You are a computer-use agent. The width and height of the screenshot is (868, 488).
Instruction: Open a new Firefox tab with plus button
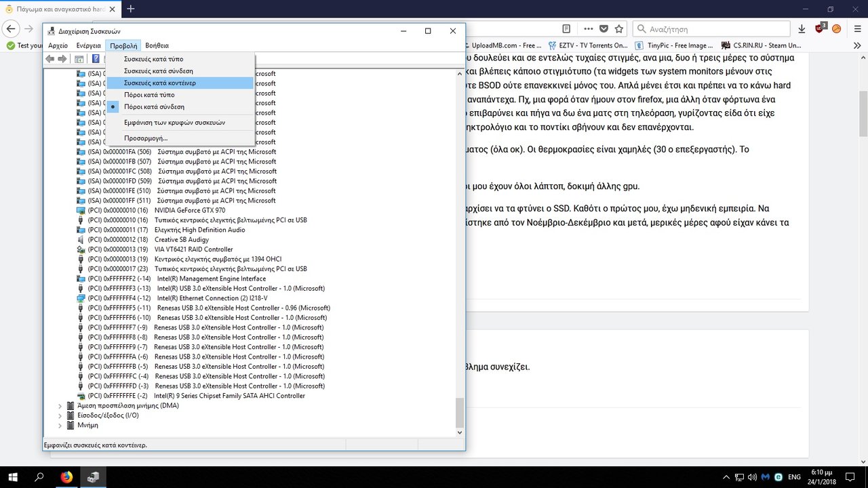(x=131, y=9)
